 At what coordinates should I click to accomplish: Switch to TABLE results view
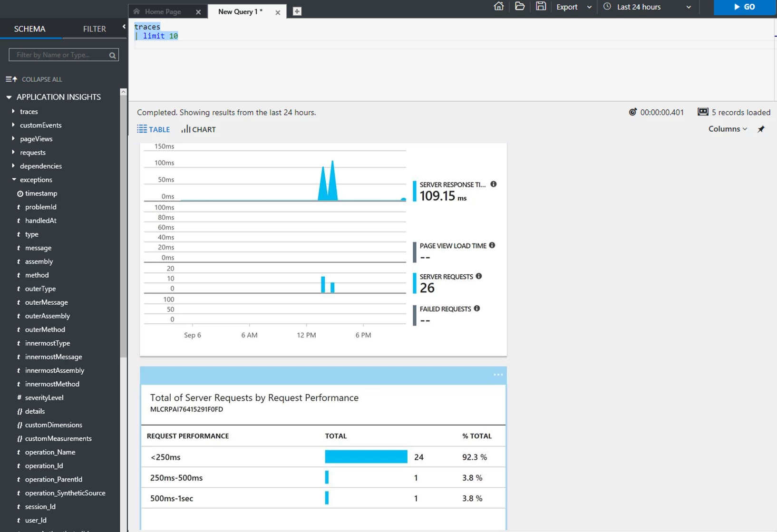pos(153,129)
